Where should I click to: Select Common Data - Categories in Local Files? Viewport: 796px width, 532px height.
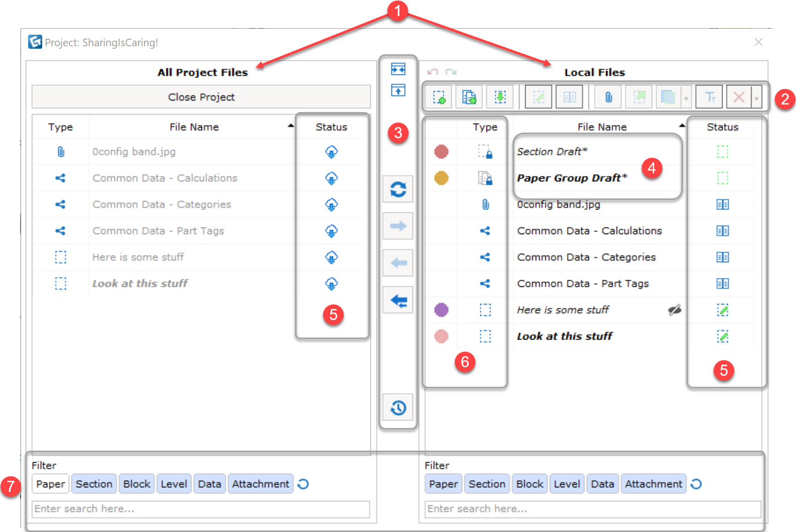(x=586, y=257)
